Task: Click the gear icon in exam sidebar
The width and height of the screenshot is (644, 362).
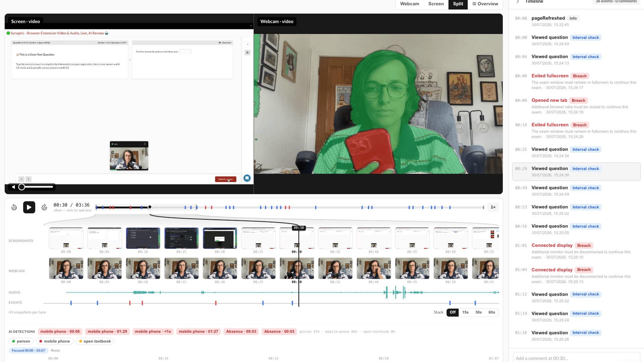Action: point(248,53)
